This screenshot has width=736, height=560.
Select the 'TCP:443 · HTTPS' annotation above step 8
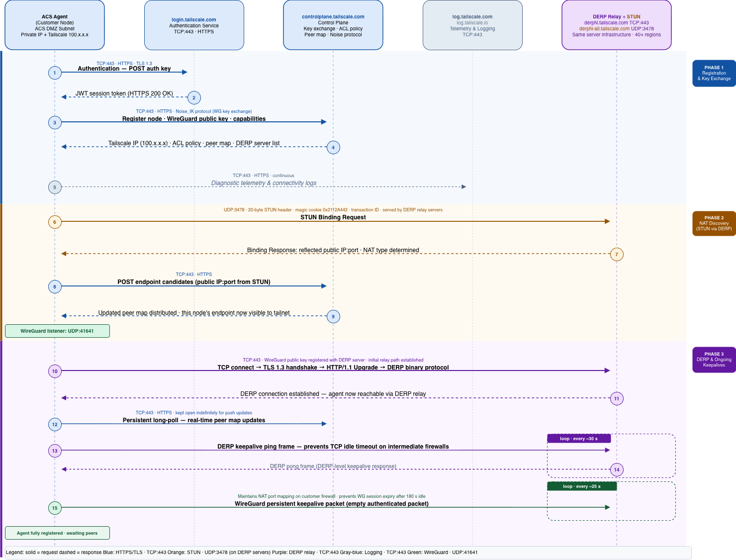(194, 275)
